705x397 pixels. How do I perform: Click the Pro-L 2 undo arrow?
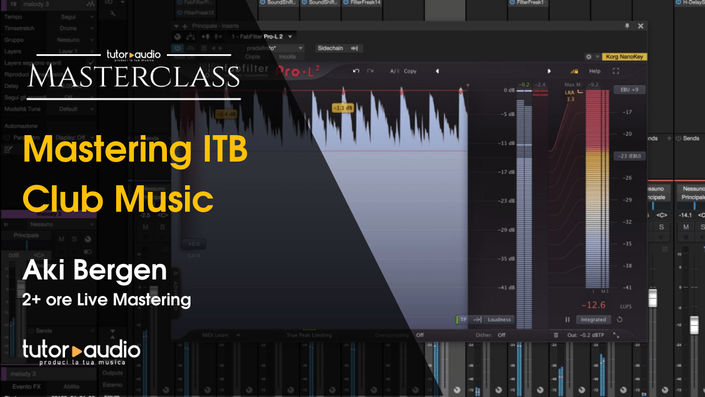click(356, 71)
